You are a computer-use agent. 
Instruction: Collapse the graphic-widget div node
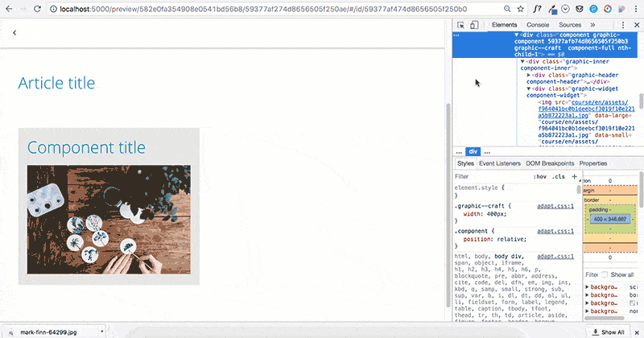529,89
